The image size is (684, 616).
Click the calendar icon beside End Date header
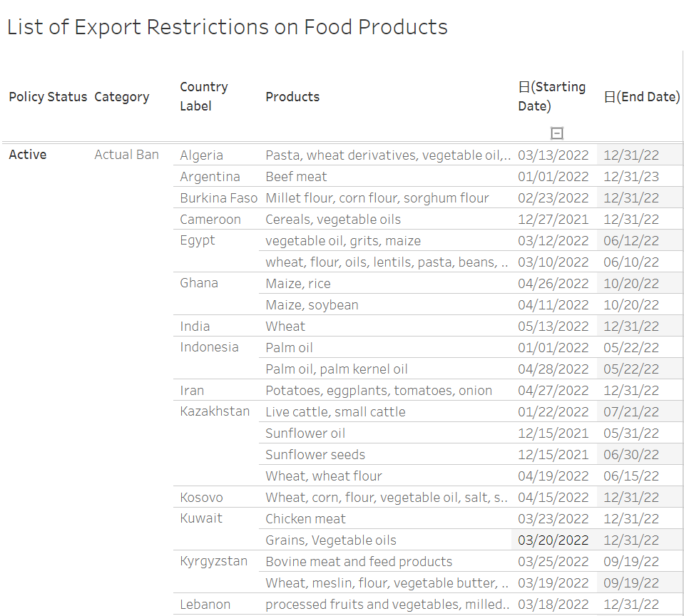(610, 97)
